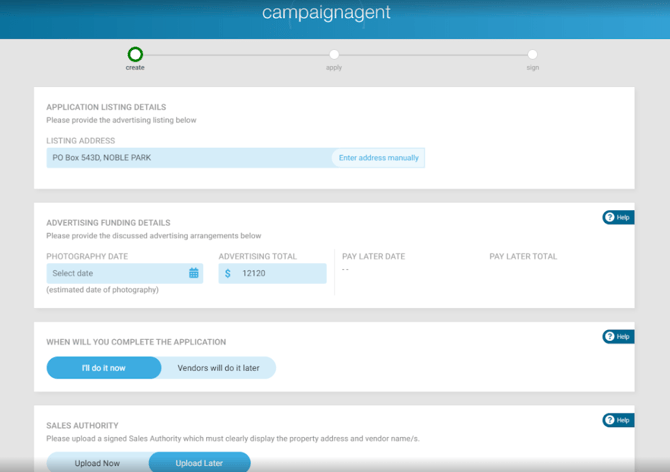The width and height of the screenshot is (670, 472).
Task: Click the calendar icon in Photography Date
Action: click(194, 273)
